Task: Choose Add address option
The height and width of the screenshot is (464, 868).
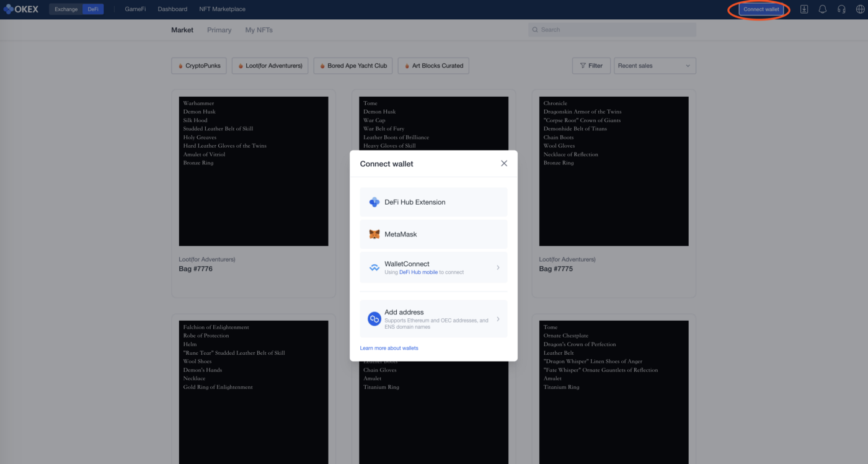Action: pyautogui.click(x=433, y=319)
